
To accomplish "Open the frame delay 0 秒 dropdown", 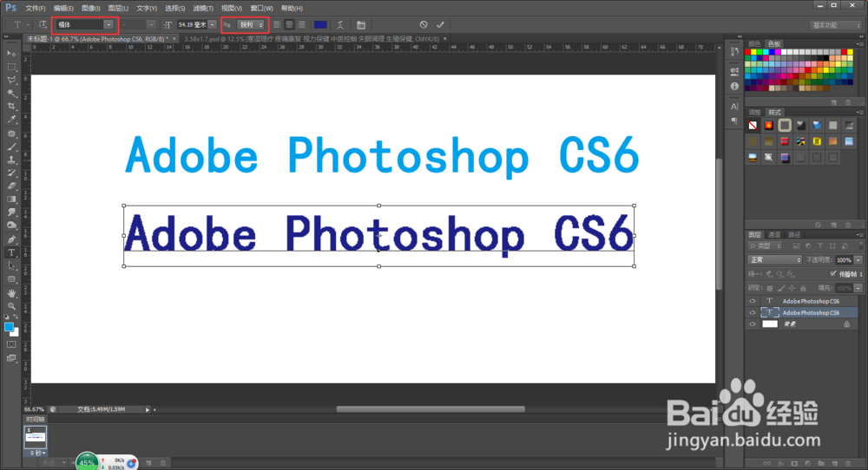I will 36,453.
